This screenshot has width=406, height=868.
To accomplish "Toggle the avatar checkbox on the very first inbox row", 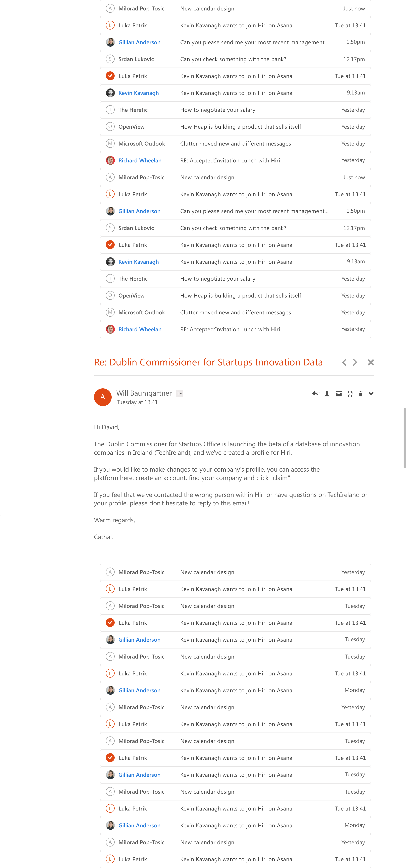I will point(110,8).
